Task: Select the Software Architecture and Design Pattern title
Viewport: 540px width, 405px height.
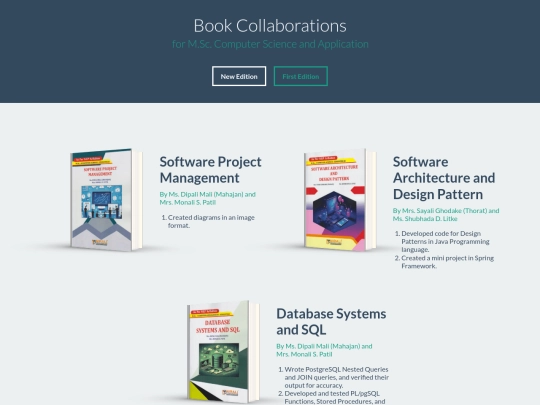Action: tap(444, 178)
